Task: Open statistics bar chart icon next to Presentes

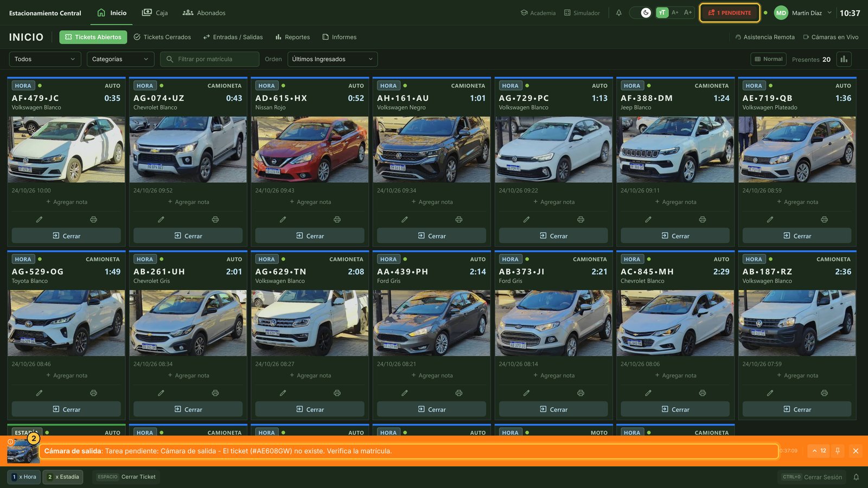Action: click(844, 59)
